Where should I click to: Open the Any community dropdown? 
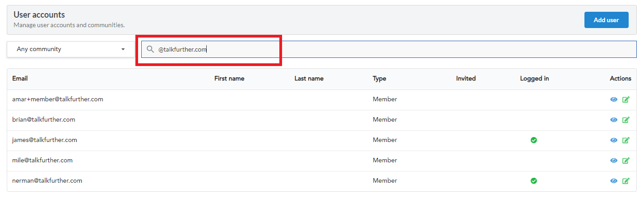(x=70, y=49)
